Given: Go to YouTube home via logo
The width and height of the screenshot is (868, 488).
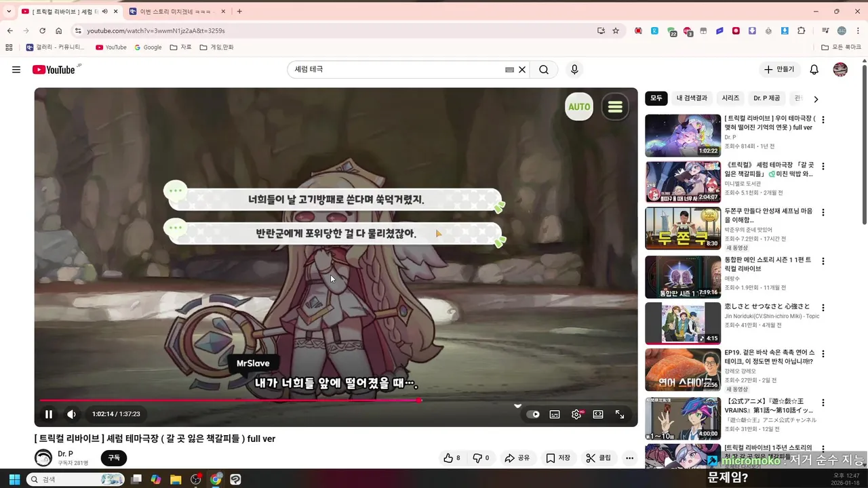Looking at the screenshot, I should click(x=54, y=70).
